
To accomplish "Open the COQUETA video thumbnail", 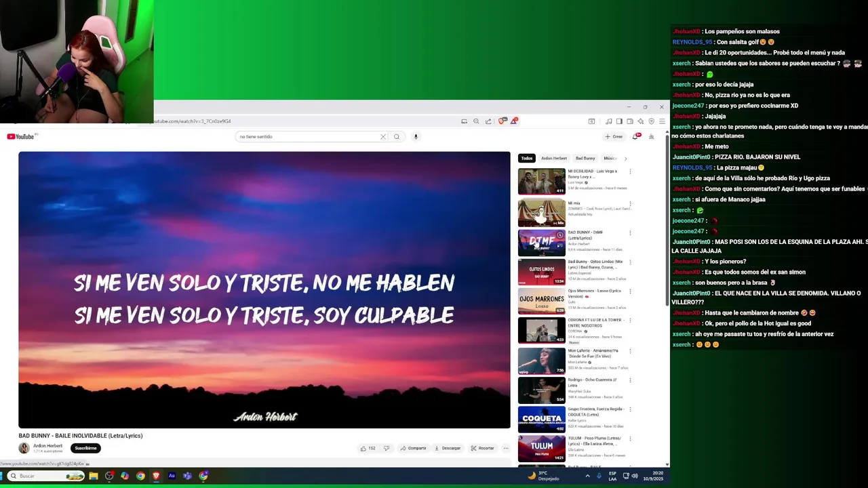I will click(x=541, y=420).
